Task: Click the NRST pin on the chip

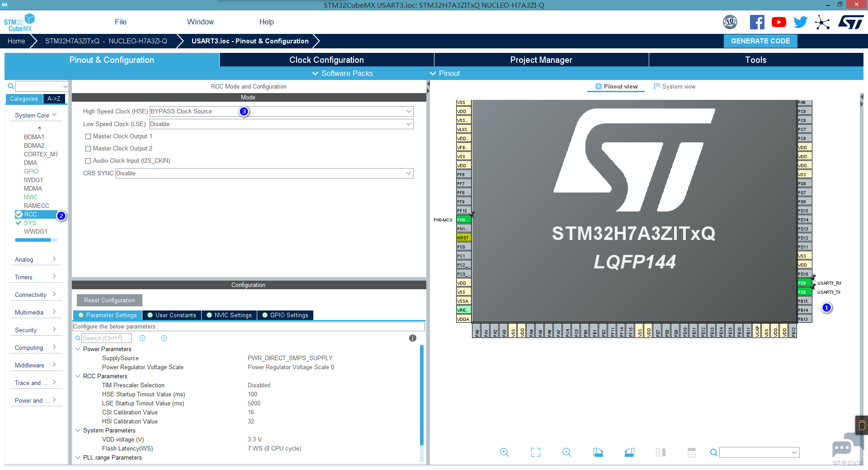Action: [x=464, y=238]
